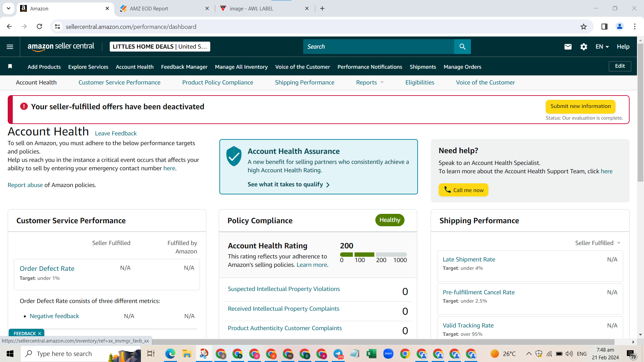Screen dimensions: 644x362
Task: Open the LITTLES HOME DEALS account switcher
Action: point(160,47)
